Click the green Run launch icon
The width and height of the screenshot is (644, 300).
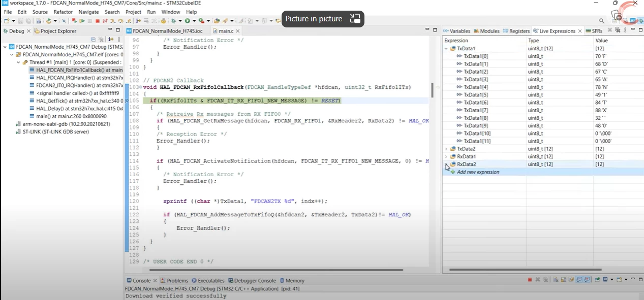pos(187,21)
